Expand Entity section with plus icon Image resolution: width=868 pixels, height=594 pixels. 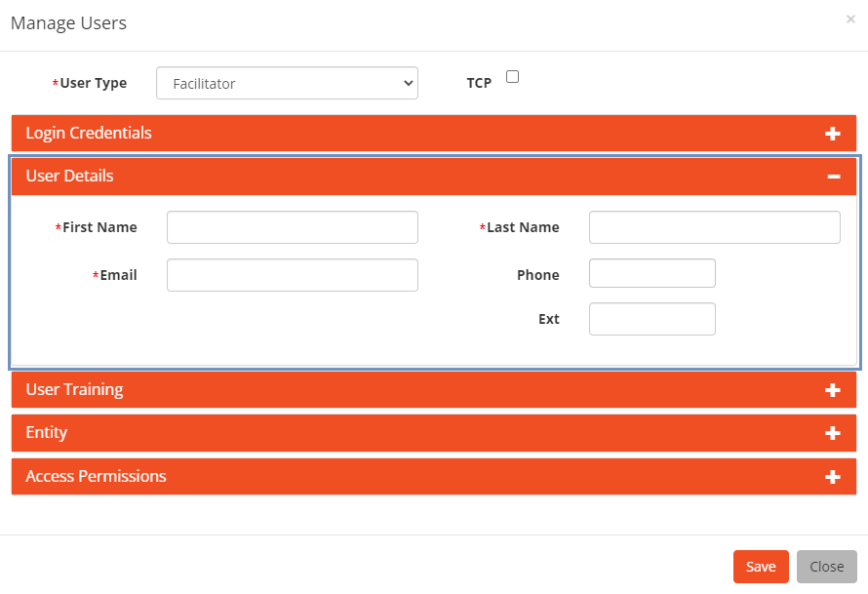(x=833, y=433)
